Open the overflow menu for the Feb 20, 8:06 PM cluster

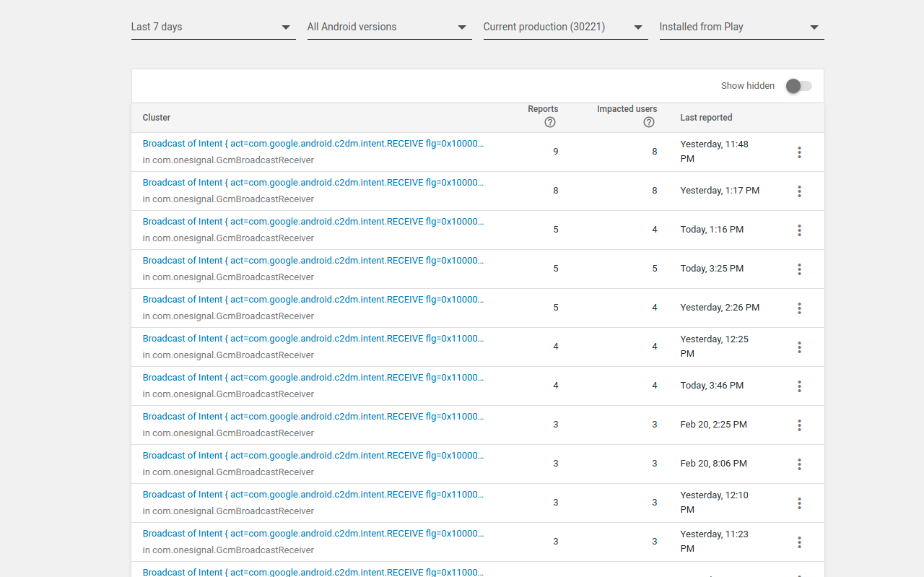coord(799,464)
